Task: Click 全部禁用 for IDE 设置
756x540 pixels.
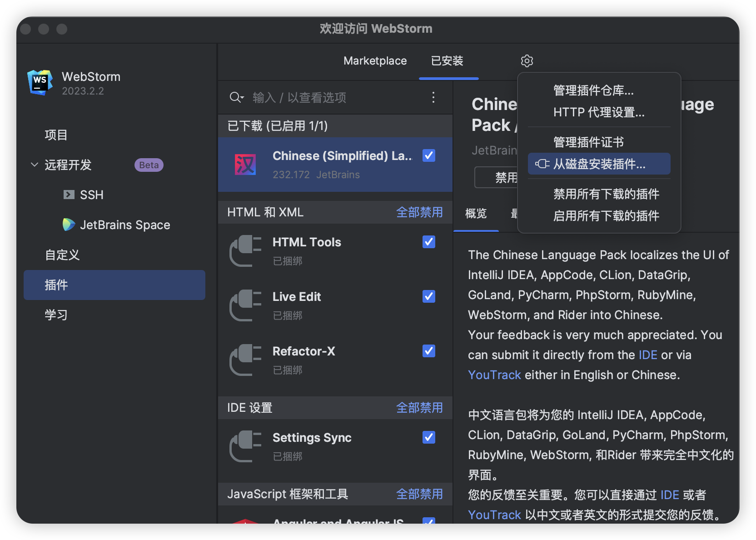Action: point(419,408)
